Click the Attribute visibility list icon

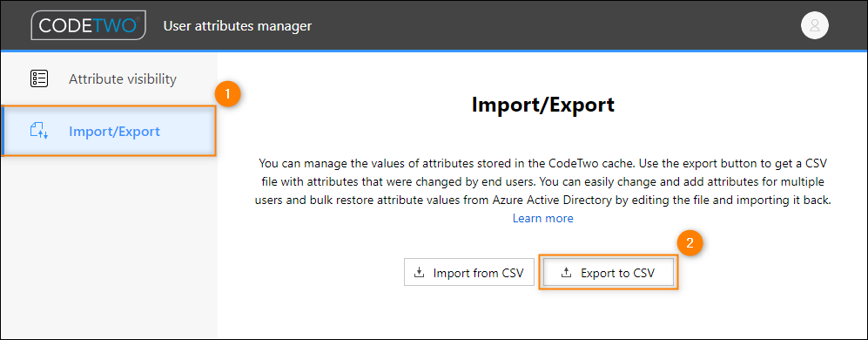[39, 78]
